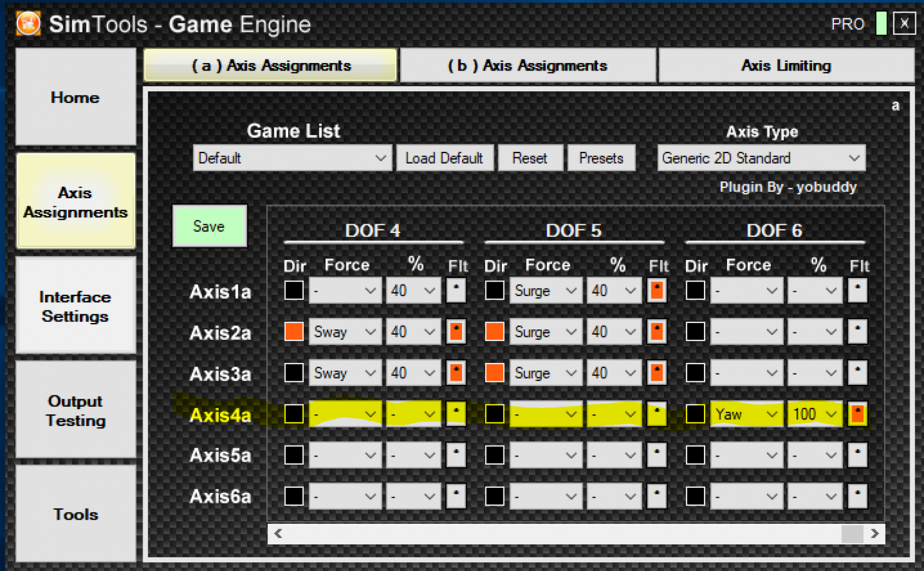Toggle Axis5a DOF 6 filter button

click(x=858, y=455)
